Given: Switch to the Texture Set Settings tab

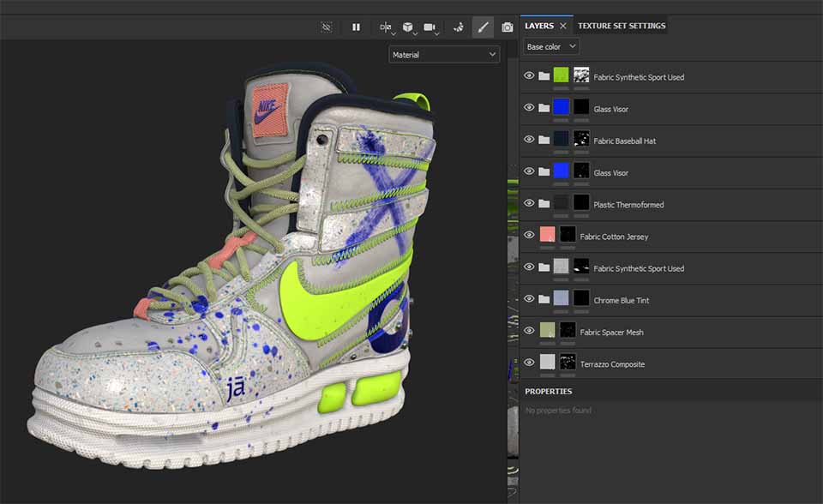Looking at the screenshot, I should (x=622, y=26).
